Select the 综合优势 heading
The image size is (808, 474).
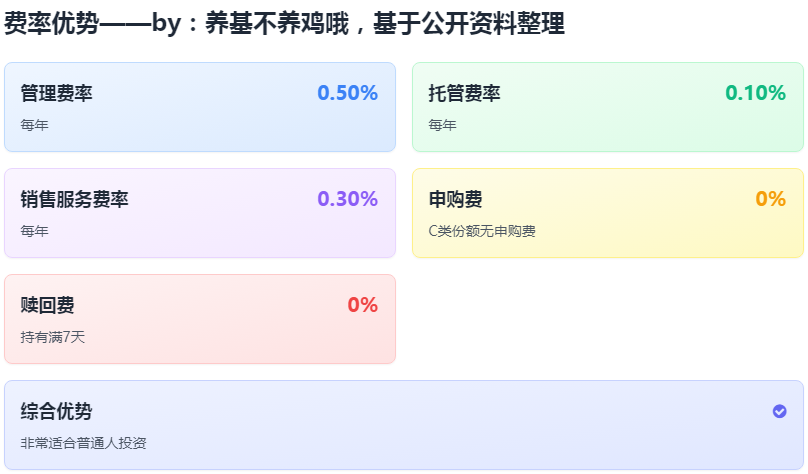pyautogui.click(x=57, y=411)
